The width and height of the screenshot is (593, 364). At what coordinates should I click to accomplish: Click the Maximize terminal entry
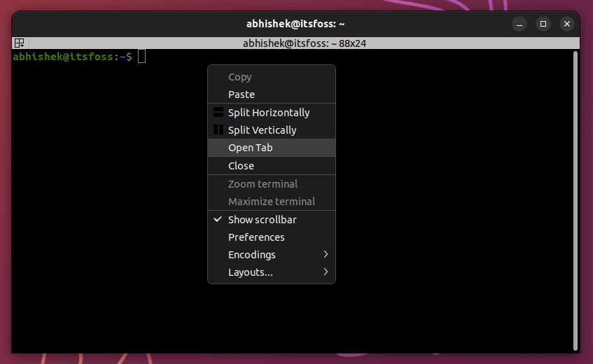271,202
